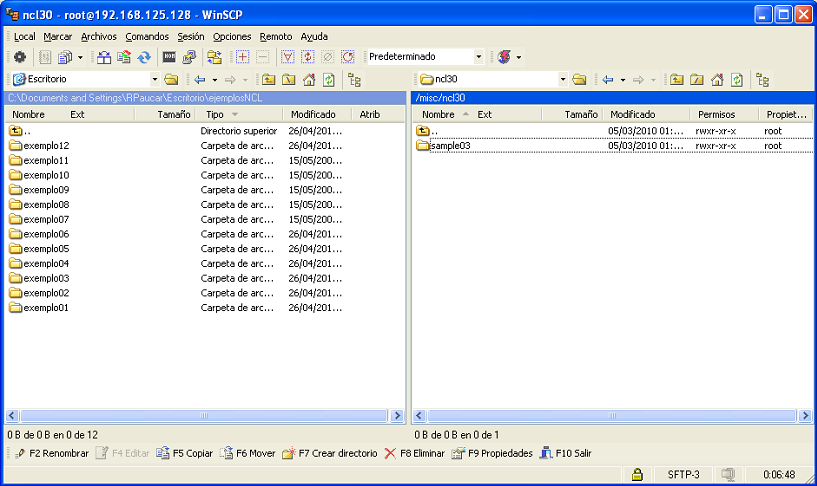
Task: Click the Synchronize toolbar icon
Action: pos(123,57)
